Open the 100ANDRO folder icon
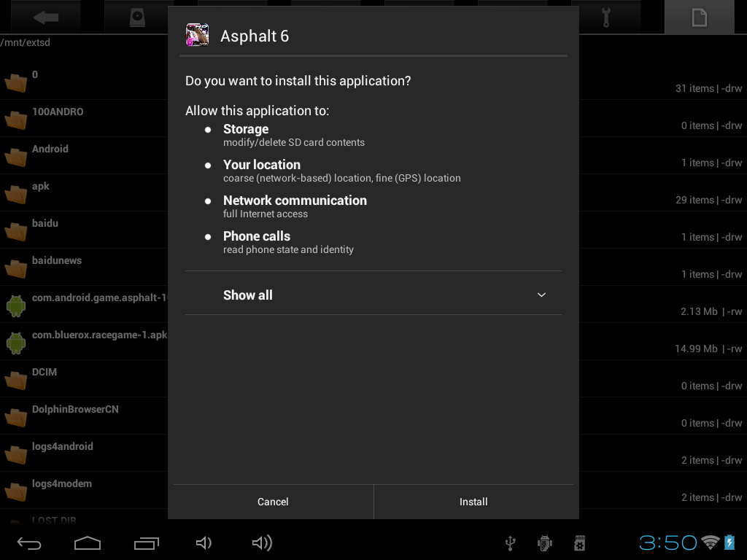Screen dimensions: 747x560 (16, 120)
